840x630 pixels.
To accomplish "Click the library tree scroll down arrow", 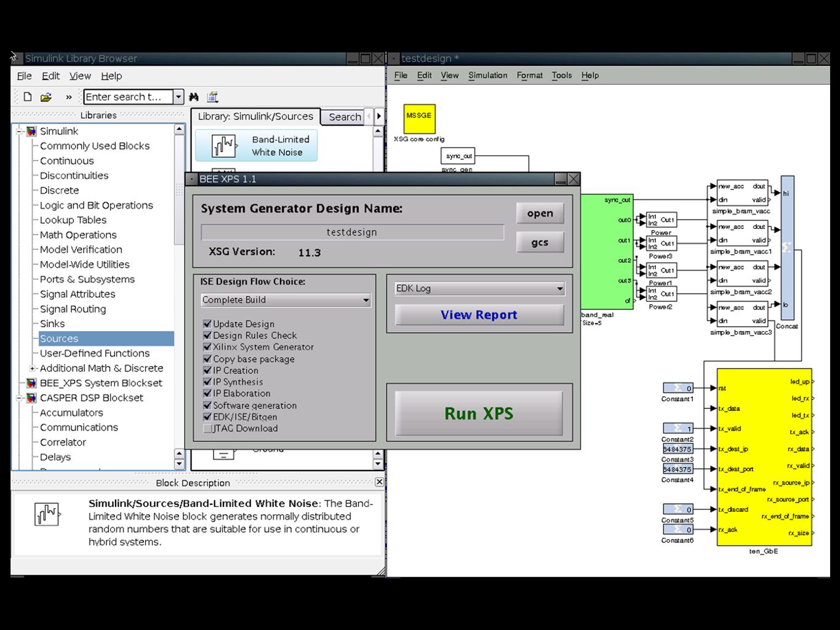I will 179,464.
